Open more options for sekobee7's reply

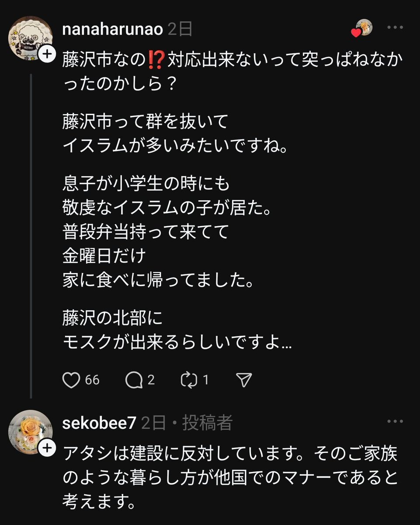[395, 421]
